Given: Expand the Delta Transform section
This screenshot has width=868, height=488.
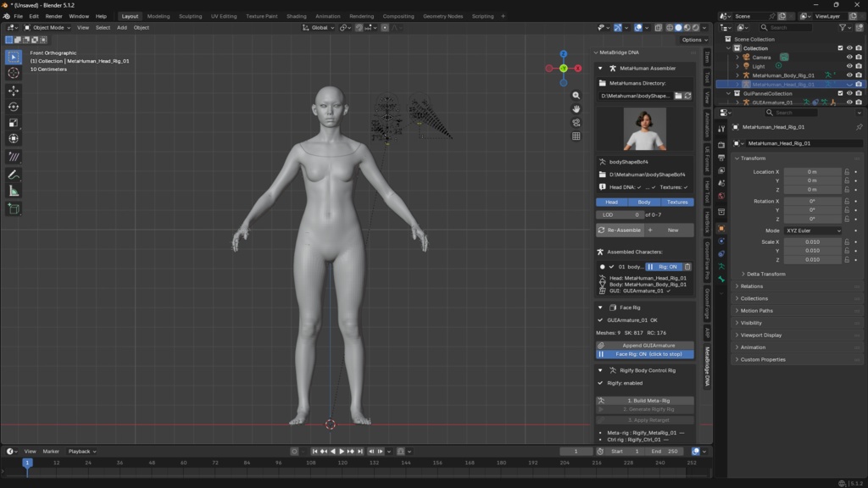Looking at the screenshot, I should point(765,274).
